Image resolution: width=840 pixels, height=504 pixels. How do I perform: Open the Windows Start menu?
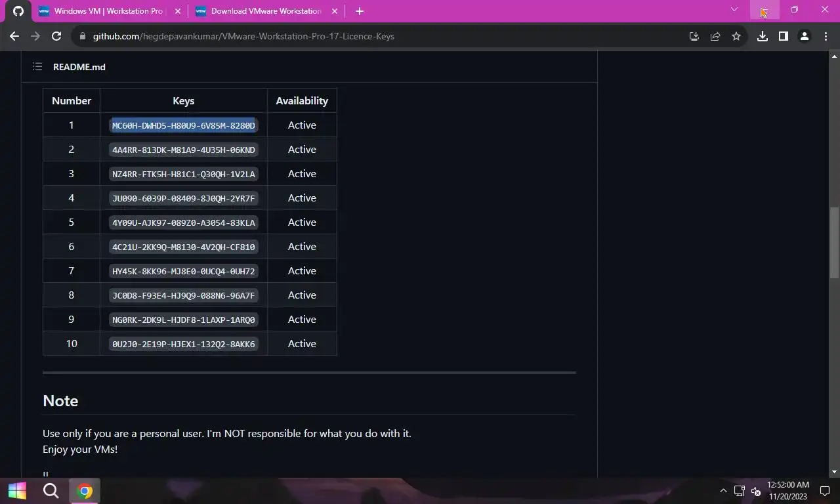point(17,491)
